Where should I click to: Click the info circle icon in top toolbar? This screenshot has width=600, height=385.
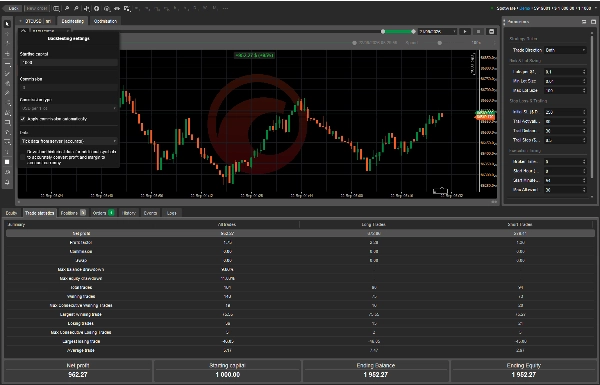[x=96, y=8]
